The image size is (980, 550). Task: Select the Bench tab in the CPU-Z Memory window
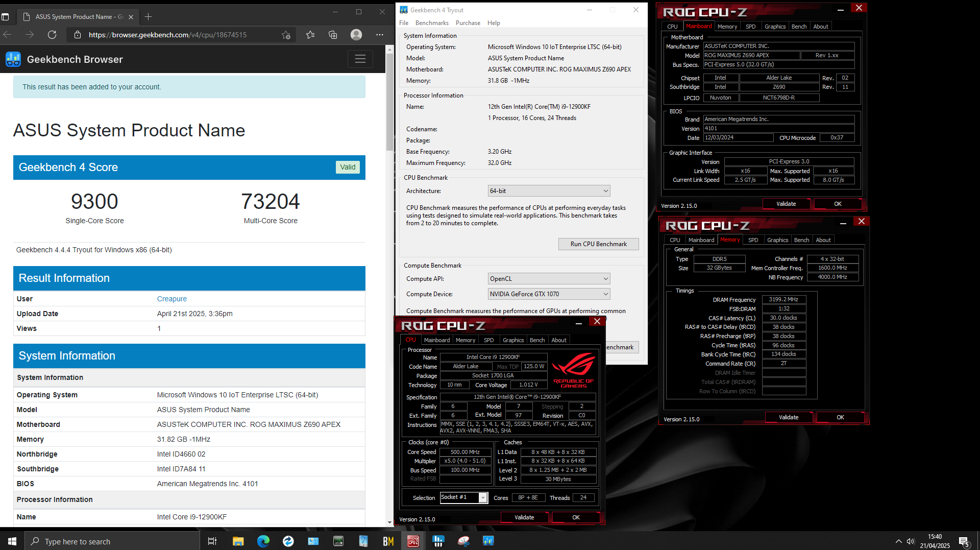801,240
